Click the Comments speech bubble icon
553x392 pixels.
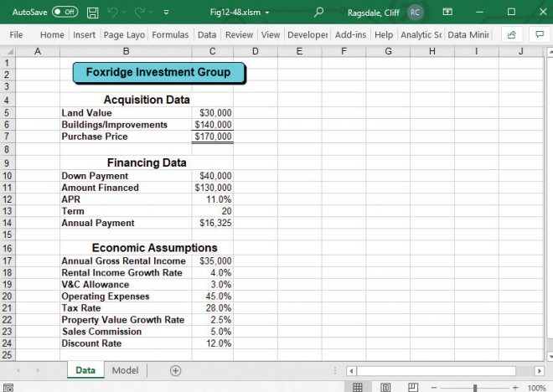[x=540, y=34]
